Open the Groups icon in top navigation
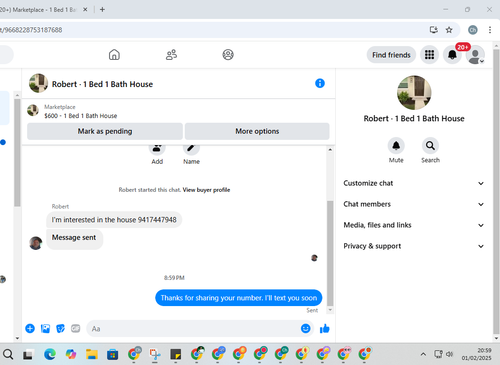This screenshot has height=365, width=500. click(228, 55)
